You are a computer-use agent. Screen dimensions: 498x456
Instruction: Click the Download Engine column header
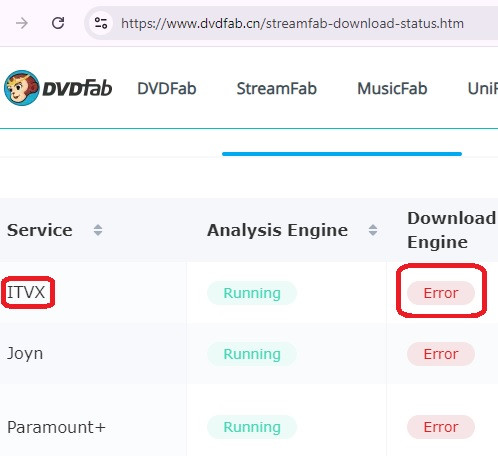451,230
